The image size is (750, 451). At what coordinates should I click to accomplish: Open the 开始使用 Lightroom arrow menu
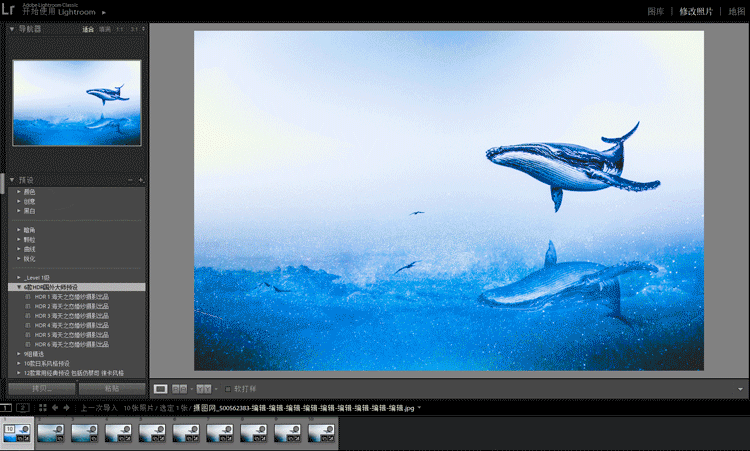(x=104, y=12)
